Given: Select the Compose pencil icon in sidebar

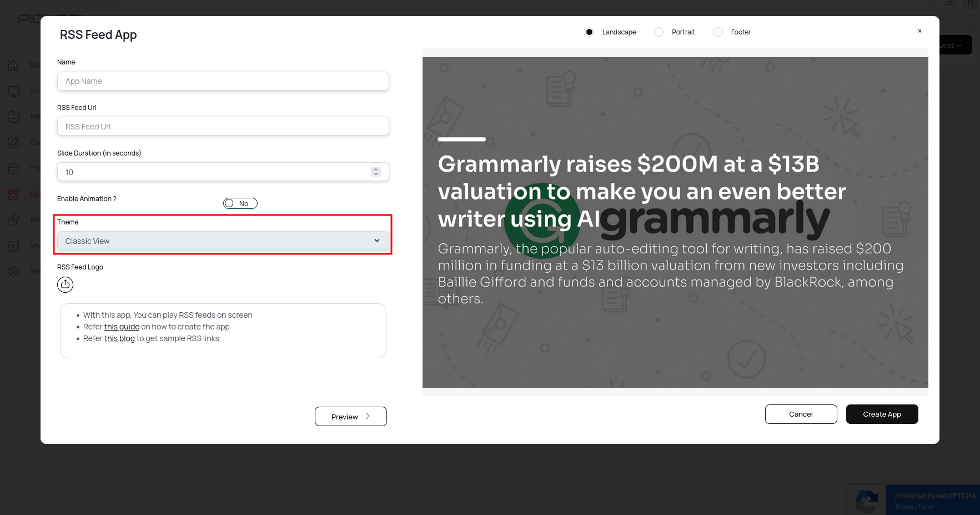Looking at the screenshot, I should (13, 143).
